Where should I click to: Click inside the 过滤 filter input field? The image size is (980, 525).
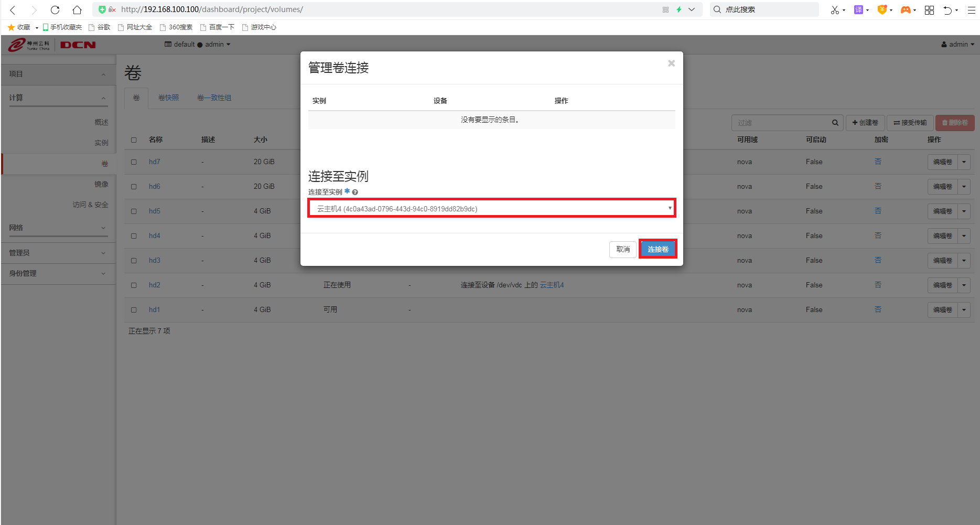(776, 122)
